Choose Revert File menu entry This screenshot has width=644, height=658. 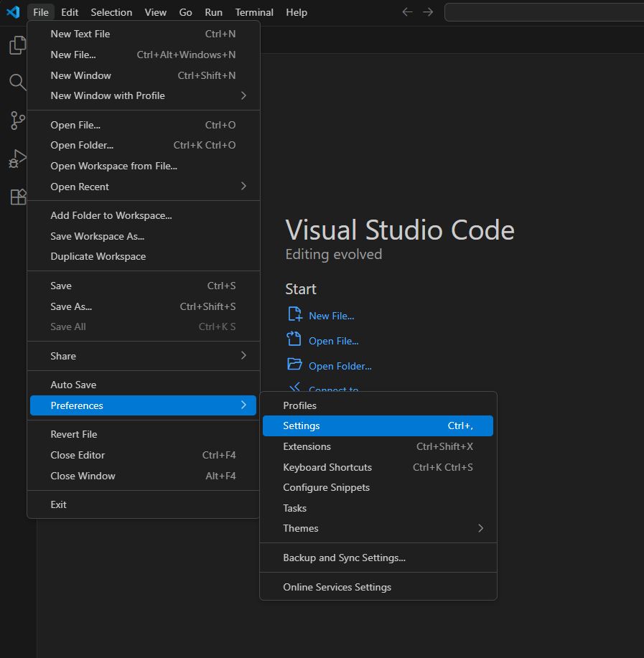point(143,434)
